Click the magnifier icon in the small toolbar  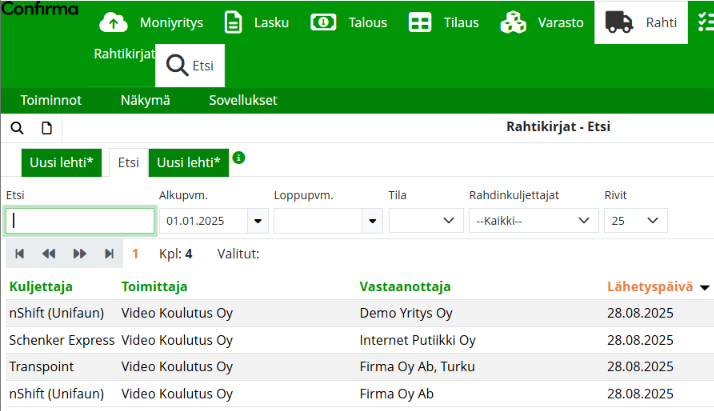coord(17,128)
